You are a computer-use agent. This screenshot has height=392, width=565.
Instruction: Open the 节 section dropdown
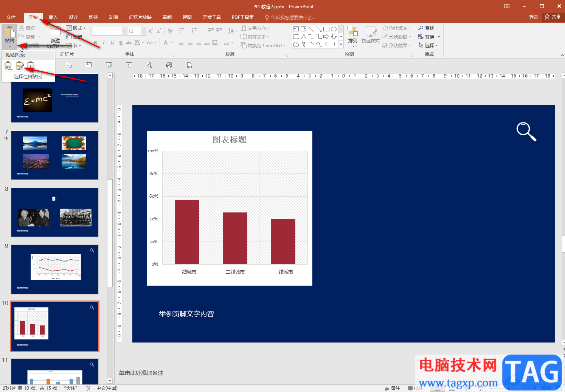pos(75,45)
